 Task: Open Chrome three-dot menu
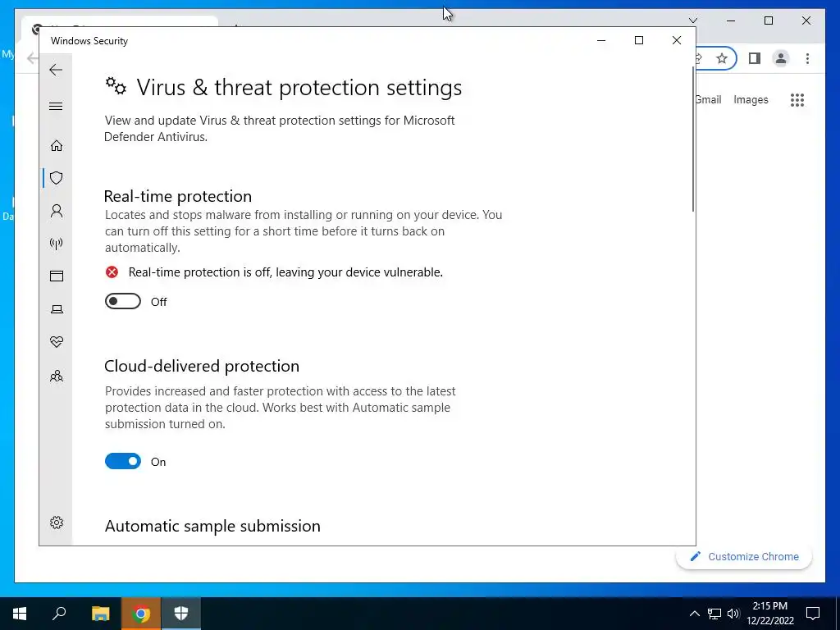[807, 58]
